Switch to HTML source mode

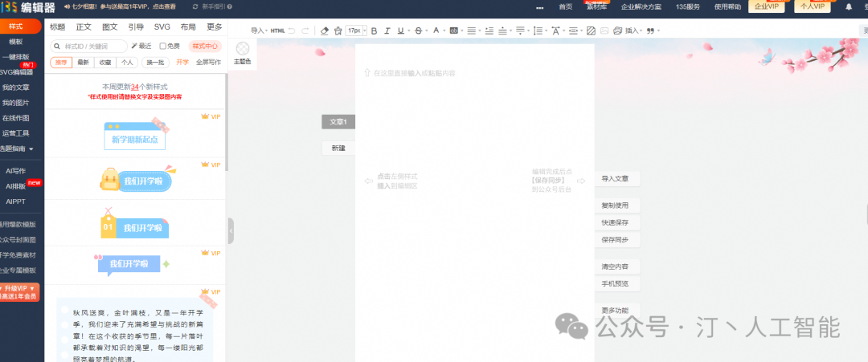coord(277,31)
